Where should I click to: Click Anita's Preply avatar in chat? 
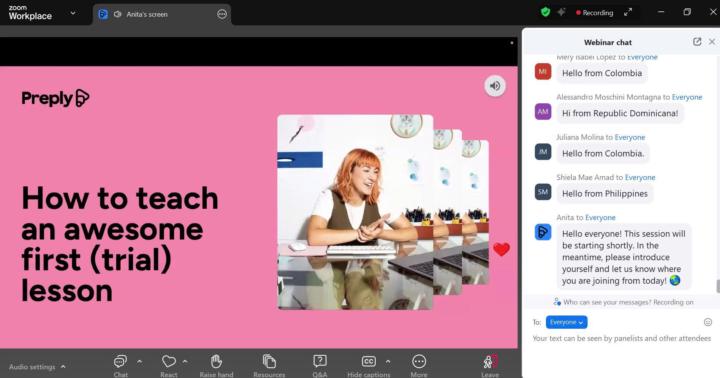tap(543, 232)
